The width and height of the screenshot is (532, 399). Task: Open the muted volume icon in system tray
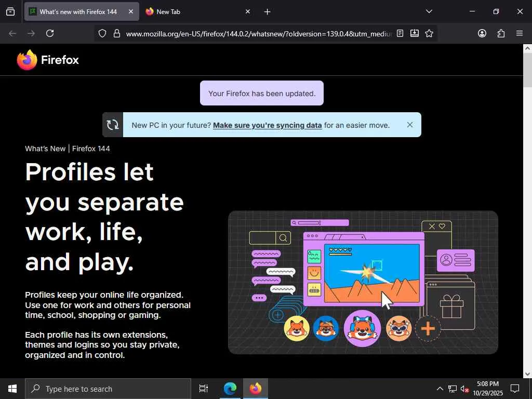tap(464, 389)
